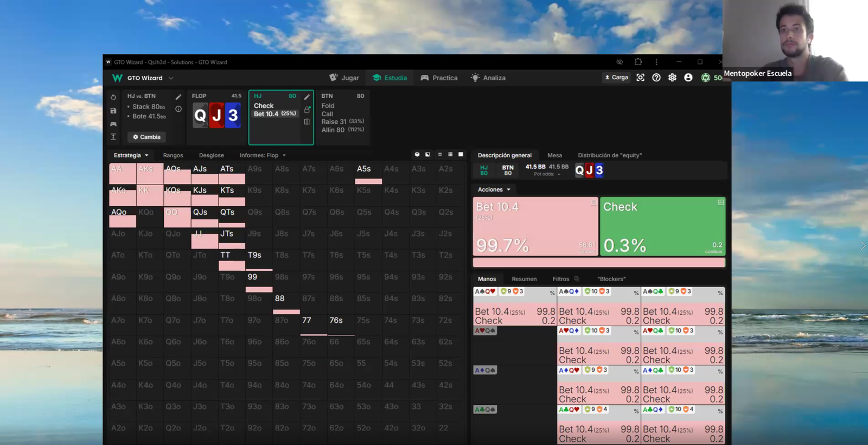Image resolution: width=868 pixels, height=445 pixels.
Task: Open the help question mark icon
Action: pos(656,78)
